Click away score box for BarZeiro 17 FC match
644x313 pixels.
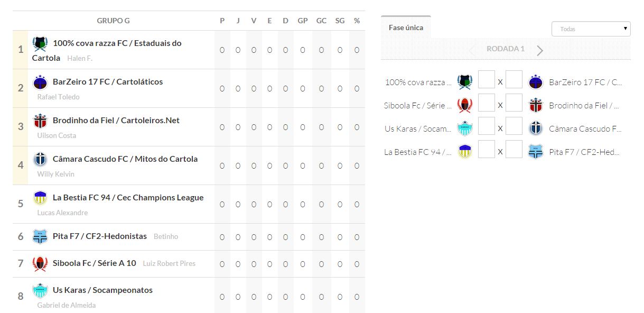(514, 80)
